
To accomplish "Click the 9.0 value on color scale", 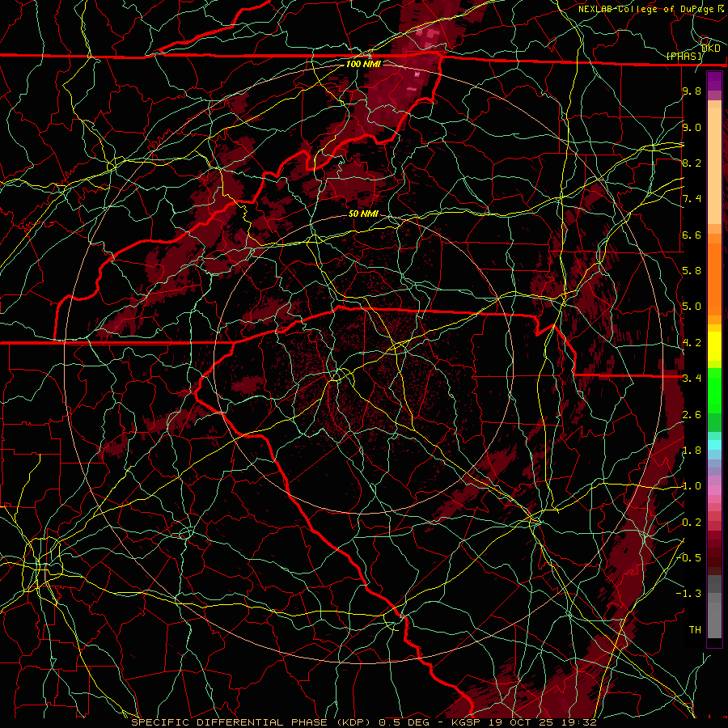I will coord(692,127).
